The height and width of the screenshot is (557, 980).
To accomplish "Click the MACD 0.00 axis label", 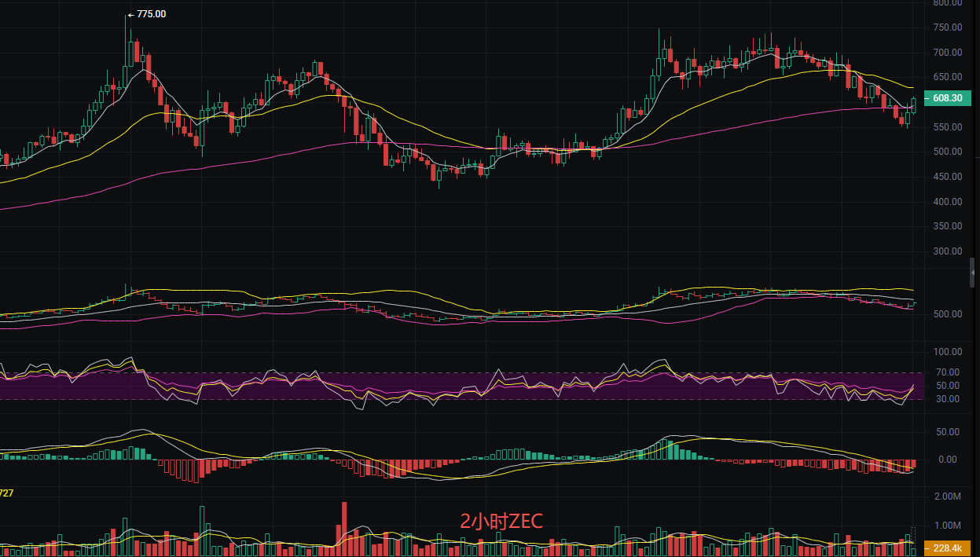I will pyautogui.click(x=947, y=460).
